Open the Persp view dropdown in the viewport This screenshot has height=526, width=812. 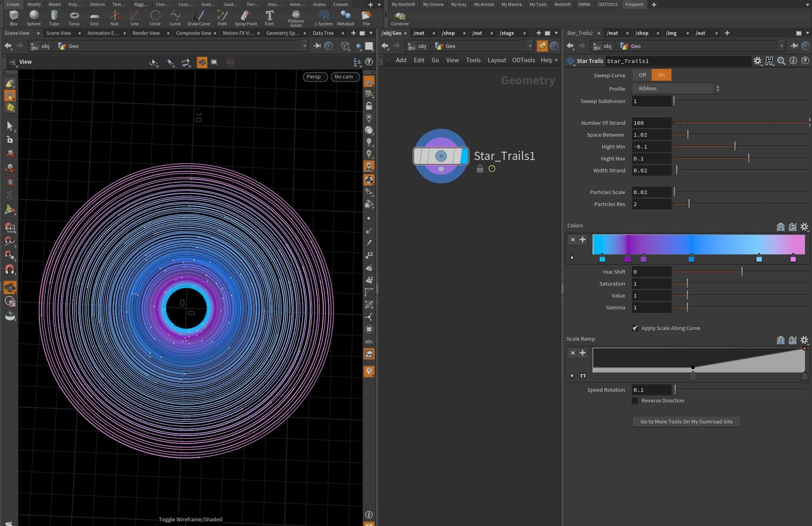[314, 76]
